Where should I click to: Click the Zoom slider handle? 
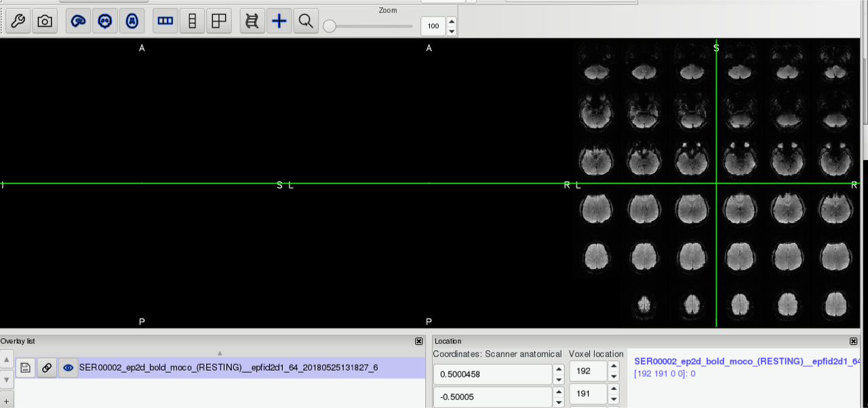(x=330, y=26)
